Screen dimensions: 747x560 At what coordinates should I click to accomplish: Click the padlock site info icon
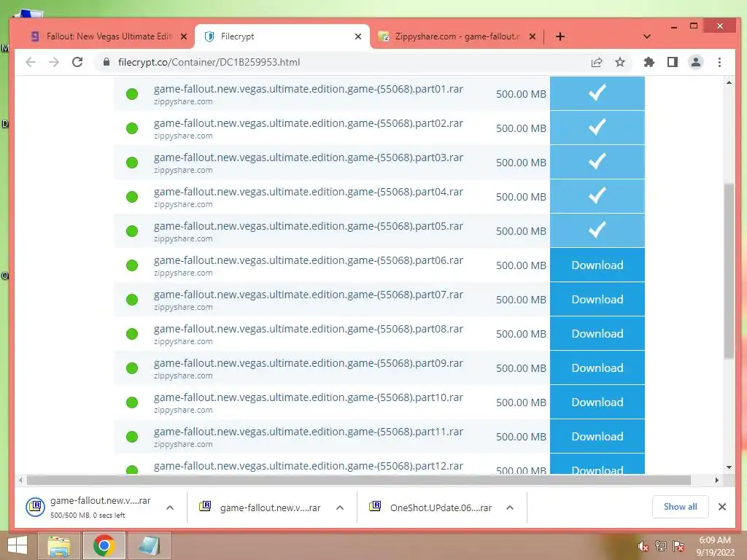coord(107,62)
